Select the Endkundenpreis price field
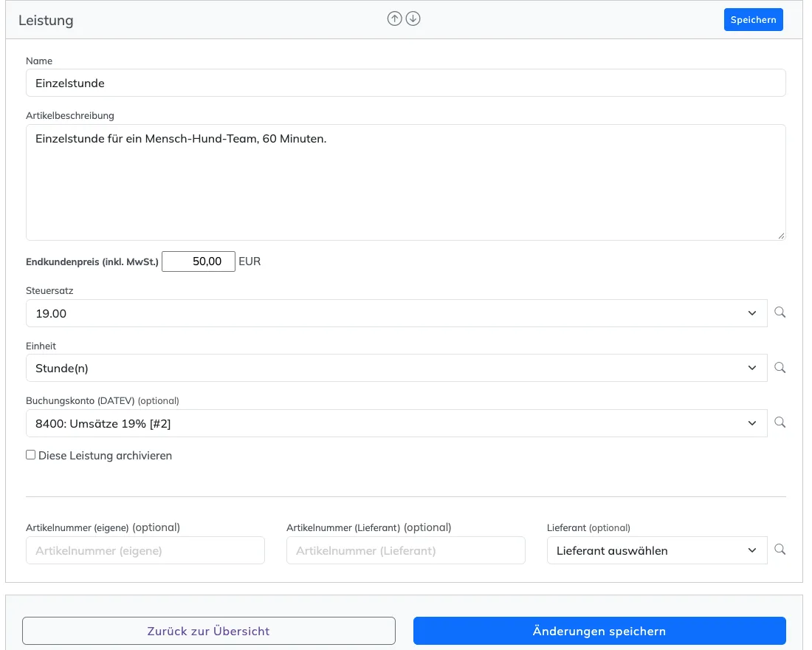This screenshot has height=650, width=812. tap(199, 261)
